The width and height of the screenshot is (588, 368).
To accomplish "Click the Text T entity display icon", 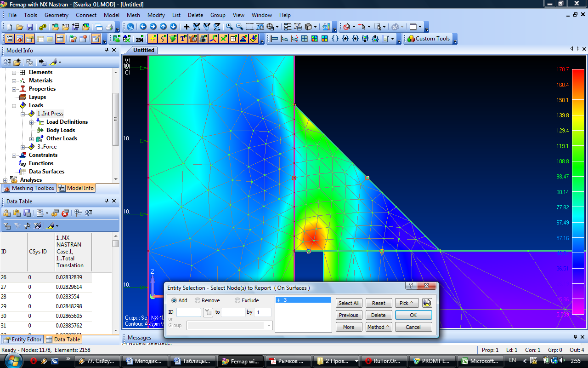I will (x=183, y=39).
